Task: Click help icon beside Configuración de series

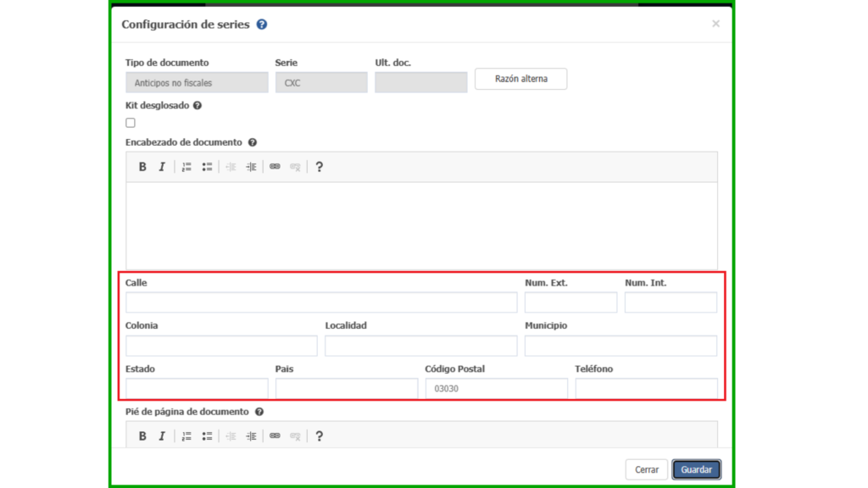Action: click(x=262, y=25)
